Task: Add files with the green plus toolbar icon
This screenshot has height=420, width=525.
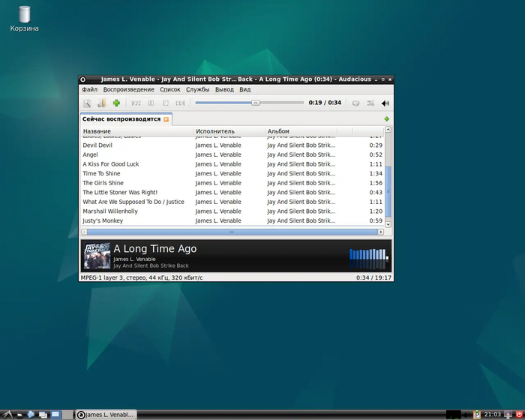Action: point(116,103)
